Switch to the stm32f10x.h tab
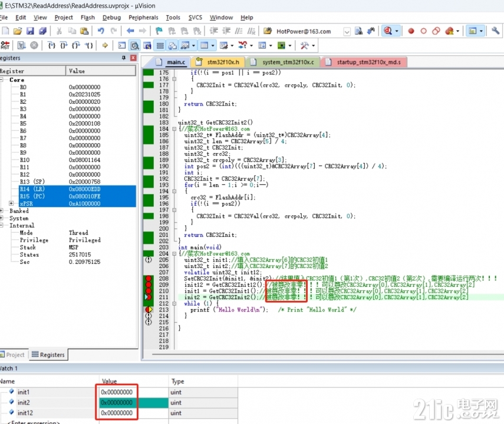504x424 pixels. (218, 62)
